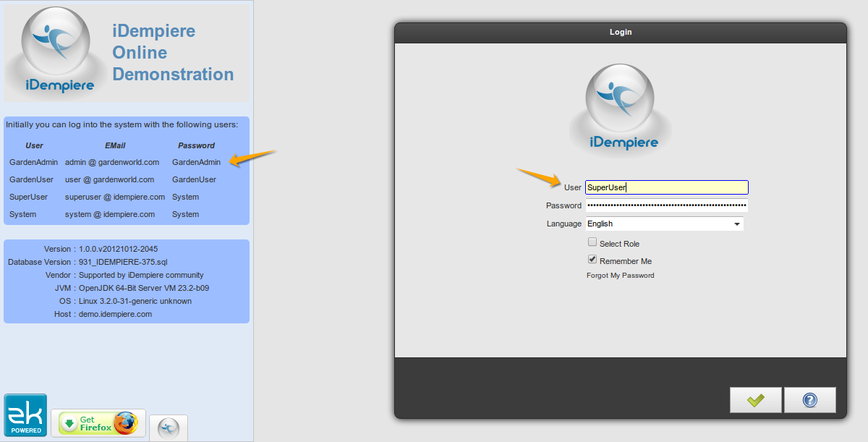This screenshot has height=442, width=868.
Task: Click the iDempiere Online Demonstration heading
Action: click(x=173, y=53)
